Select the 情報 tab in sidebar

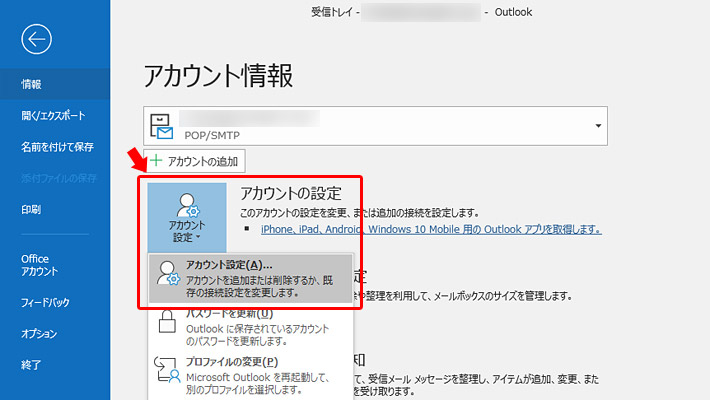pyautogui.click(x=55, y=84)
